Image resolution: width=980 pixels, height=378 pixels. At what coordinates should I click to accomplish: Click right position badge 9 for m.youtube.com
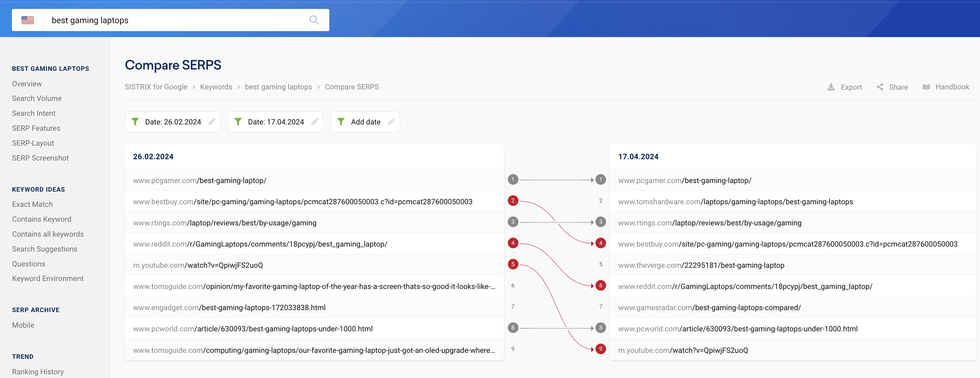[601, 349]
